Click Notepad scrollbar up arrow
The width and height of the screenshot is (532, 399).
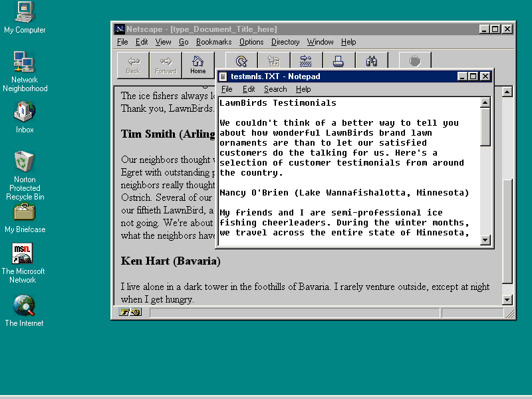pos(485,103)
